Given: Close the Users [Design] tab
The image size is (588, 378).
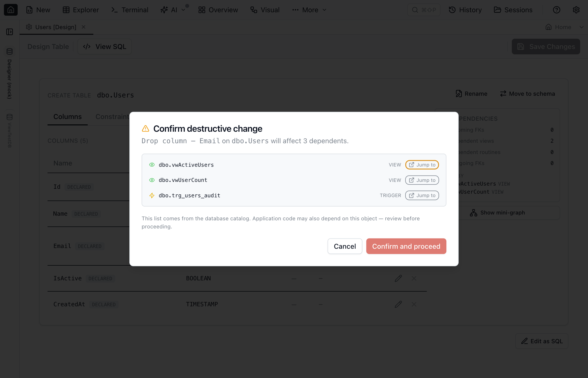Looking at the screenshot, I should click(x=84, y=27).
